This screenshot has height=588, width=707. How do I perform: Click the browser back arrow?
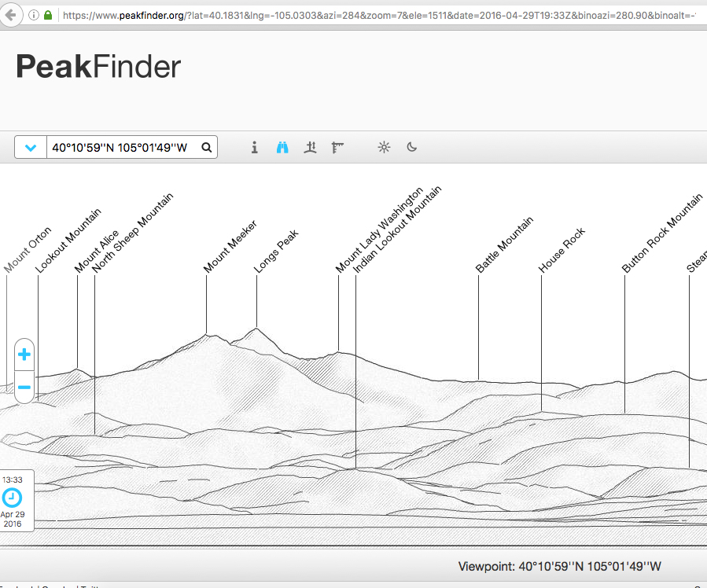[x=10, y=14]
